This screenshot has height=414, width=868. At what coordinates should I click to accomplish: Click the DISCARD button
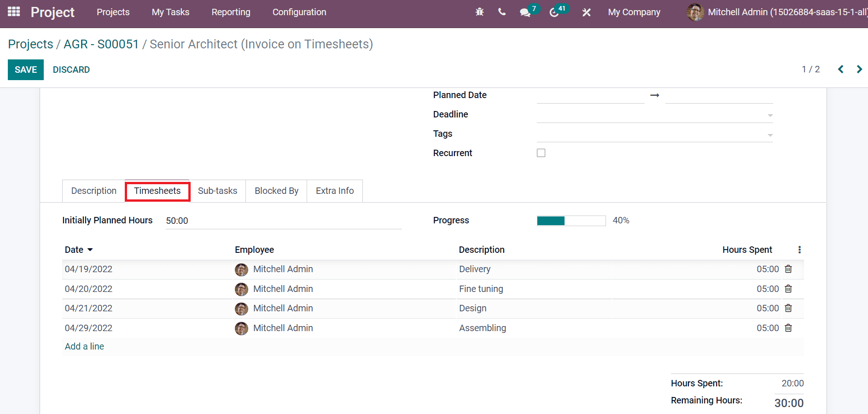[71, 70]
